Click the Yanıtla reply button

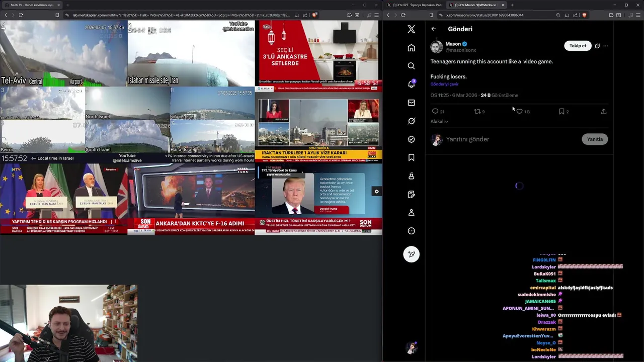coord(595,139)
